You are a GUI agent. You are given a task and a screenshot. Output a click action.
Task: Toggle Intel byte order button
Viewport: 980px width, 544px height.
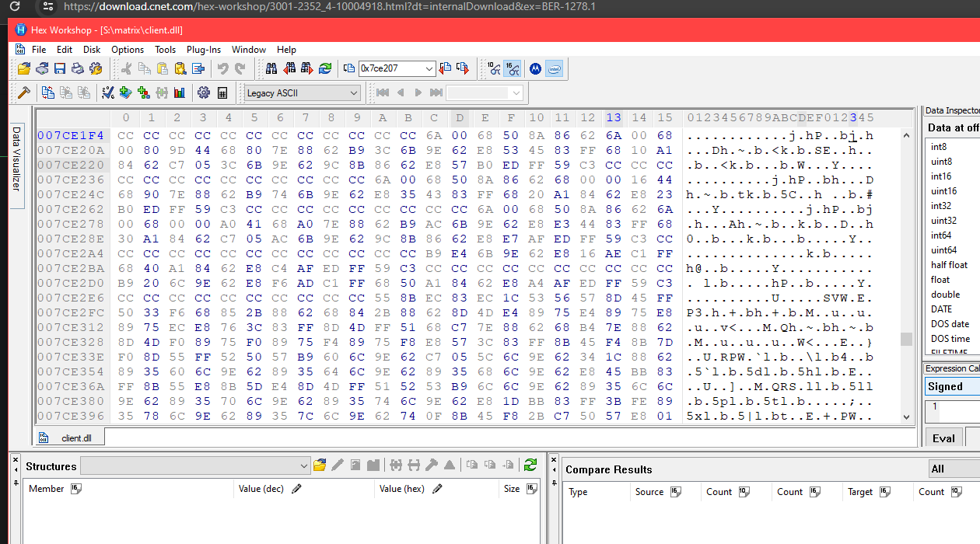(554, 68)
